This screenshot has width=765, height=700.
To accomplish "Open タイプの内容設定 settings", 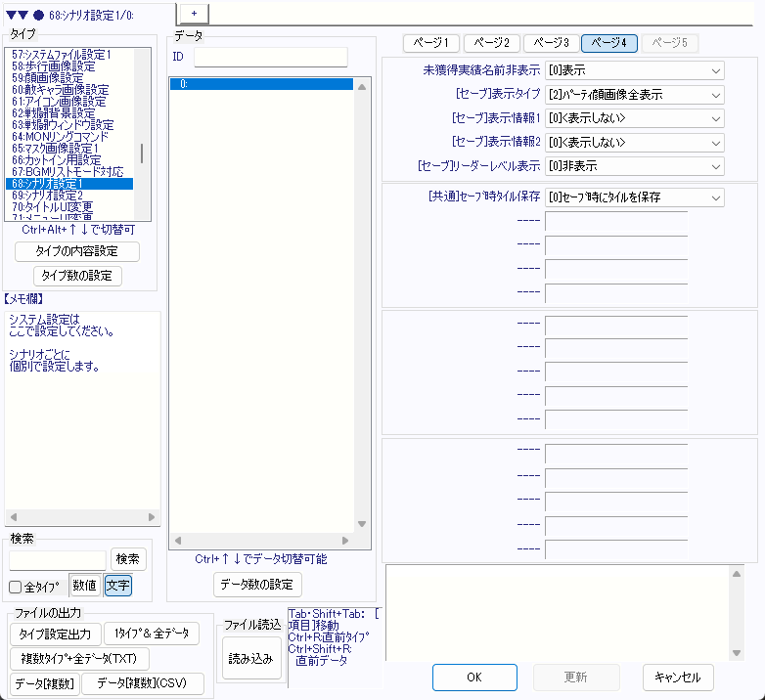I will 77,251.
